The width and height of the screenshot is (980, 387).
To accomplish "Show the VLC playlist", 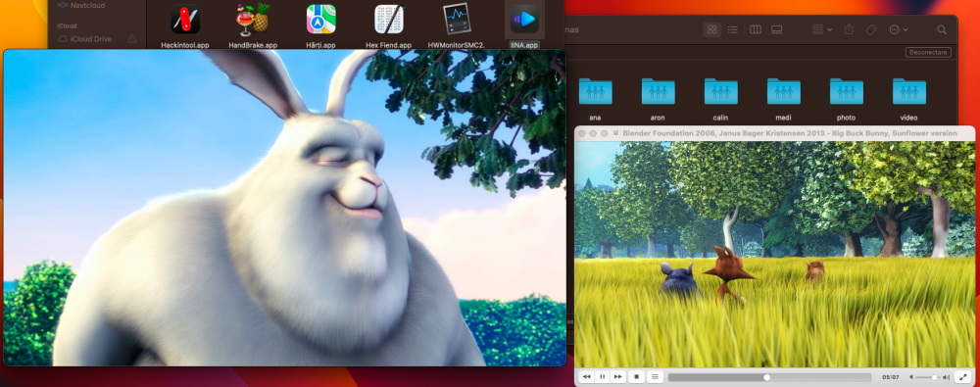I will click(655, 377).
